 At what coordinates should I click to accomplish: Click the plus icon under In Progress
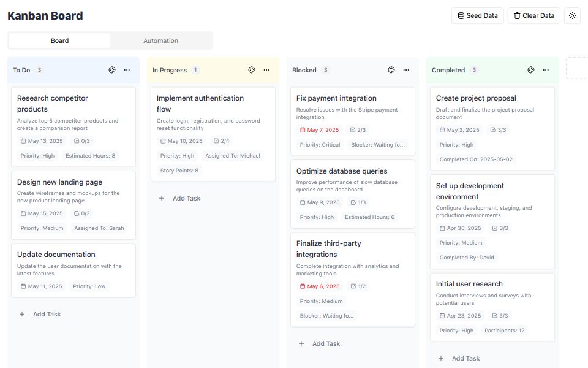pyautogui.click(x=162, y=198)
